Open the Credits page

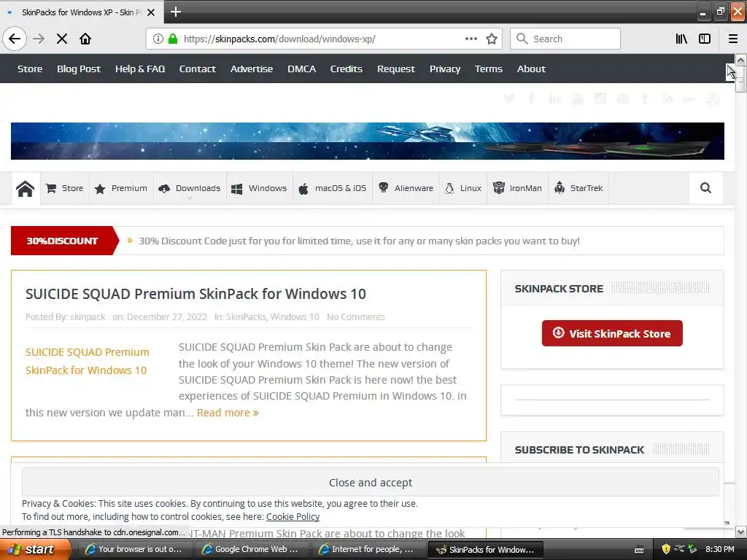pyautogui.click(x=347, y=69)
